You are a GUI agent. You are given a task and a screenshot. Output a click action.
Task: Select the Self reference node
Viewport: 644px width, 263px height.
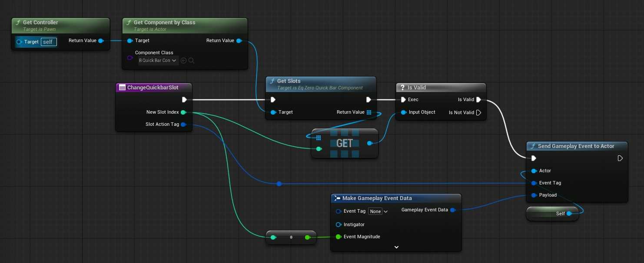(x=552, y=214)
